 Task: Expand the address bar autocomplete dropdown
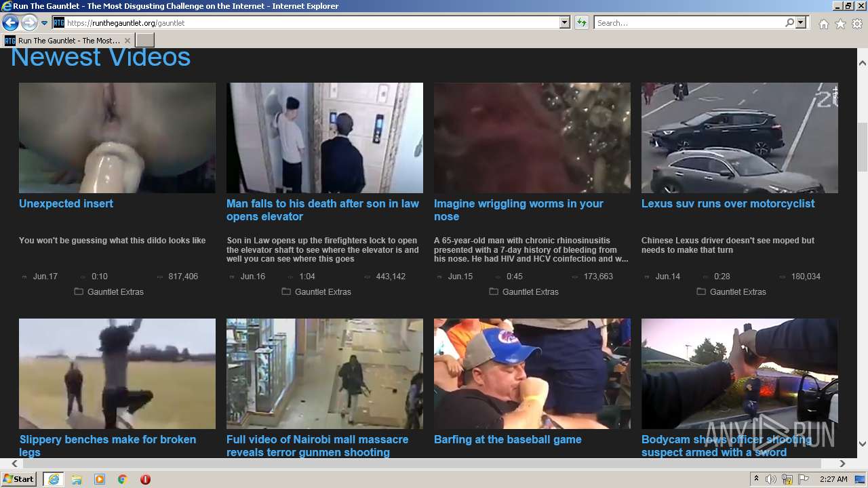click(564, 23)
